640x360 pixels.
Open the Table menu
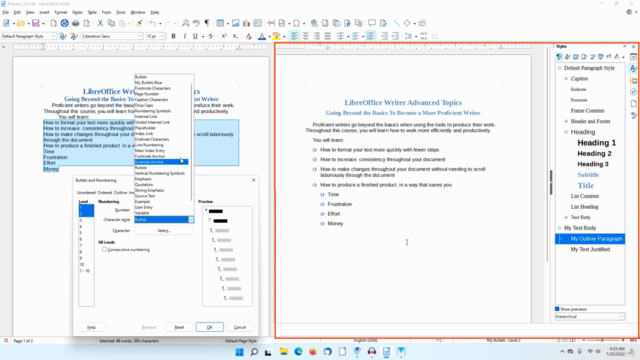click(92, 12)
